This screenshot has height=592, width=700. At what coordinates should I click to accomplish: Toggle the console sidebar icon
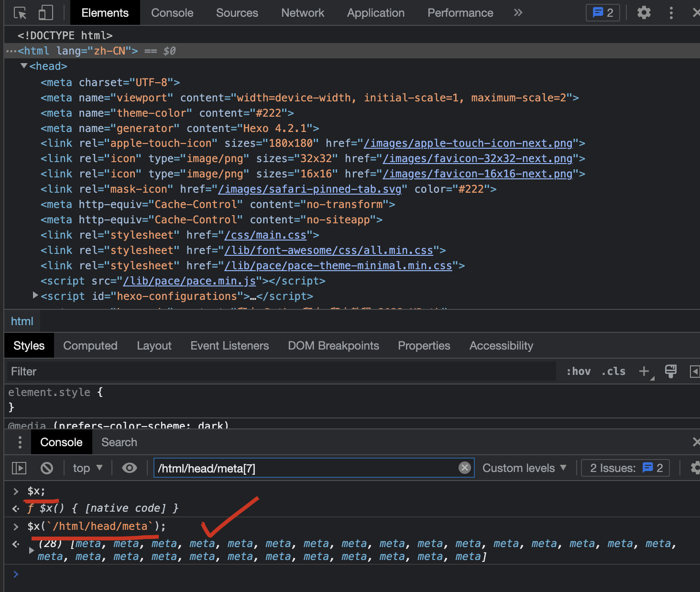click(x=19, y=468)
